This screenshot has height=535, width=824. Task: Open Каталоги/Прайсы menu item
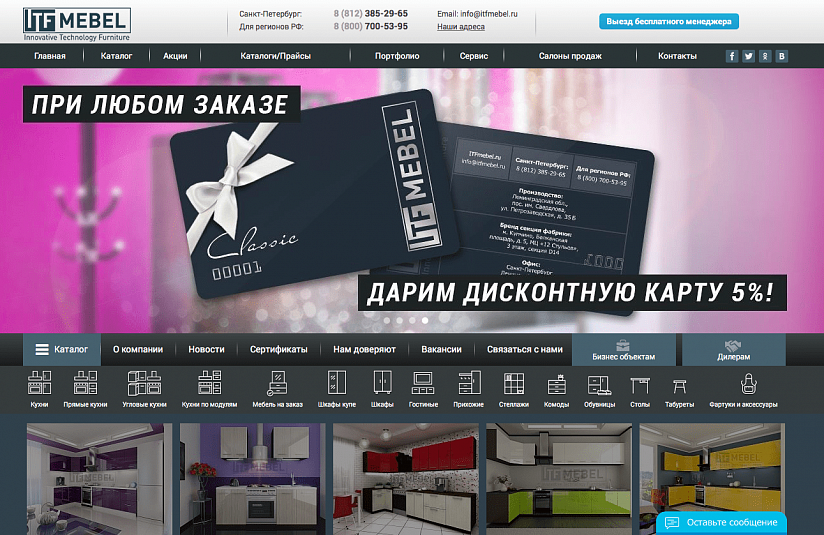click(x=275, y=56)
